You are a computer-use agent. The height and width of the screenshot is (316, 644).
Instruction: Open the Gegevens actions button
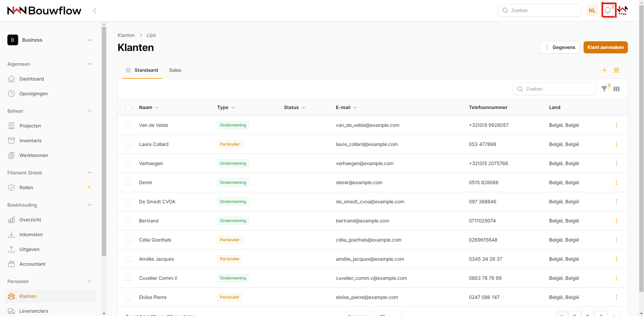pos(559,47)
